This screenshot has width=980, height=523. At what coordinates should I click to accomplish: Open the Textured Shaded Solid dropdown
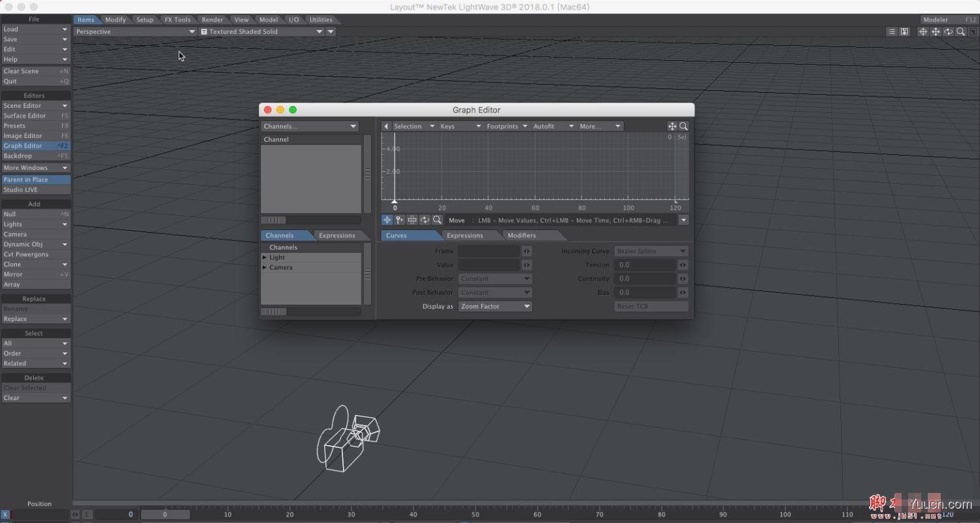261,31
